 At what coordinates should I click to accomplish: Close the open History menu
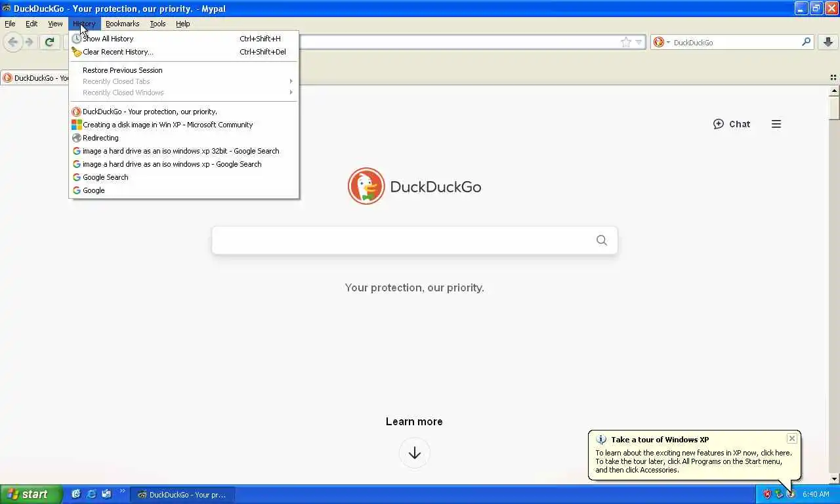click(x=84, y=24)
